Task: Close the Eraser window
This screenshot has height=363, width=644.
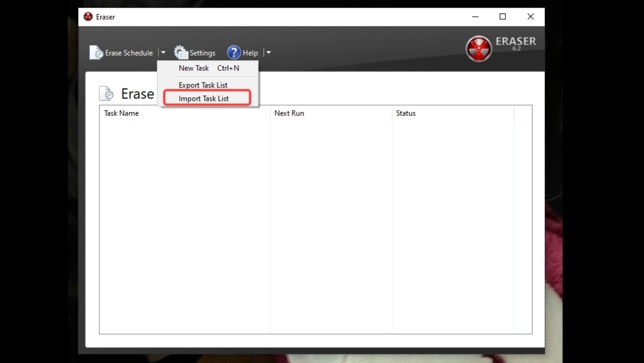Action: click(x=531, y=17)
